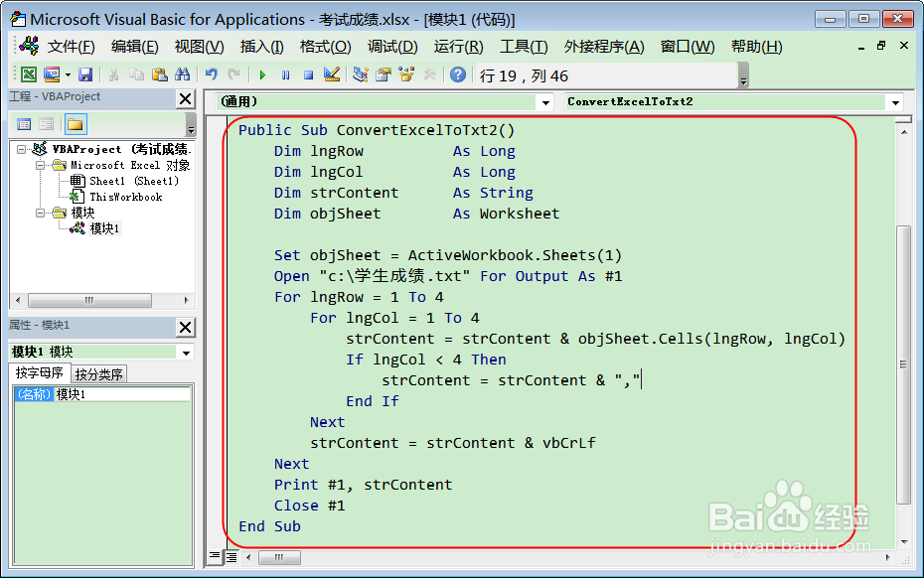
Task: Open the ConvertExcelToTxt2 procedure dropdown
Action: pos(895,102)
